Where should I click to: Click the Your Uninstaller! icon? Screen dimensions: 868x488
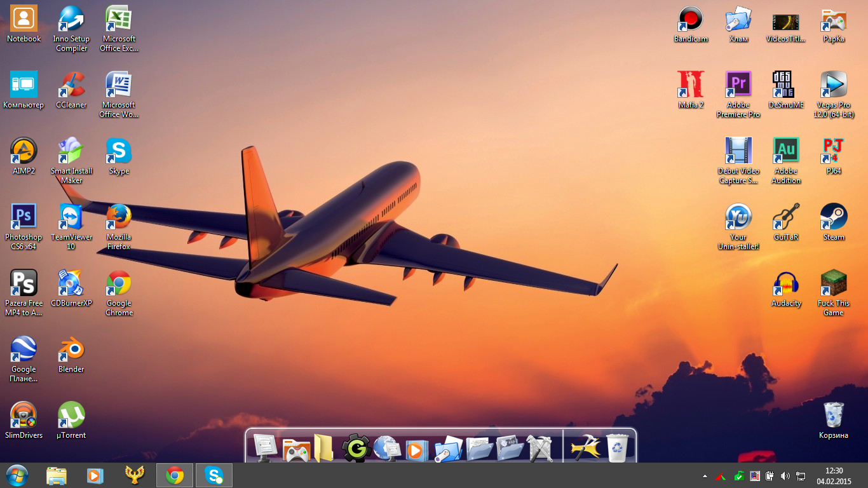click(738, 227)
